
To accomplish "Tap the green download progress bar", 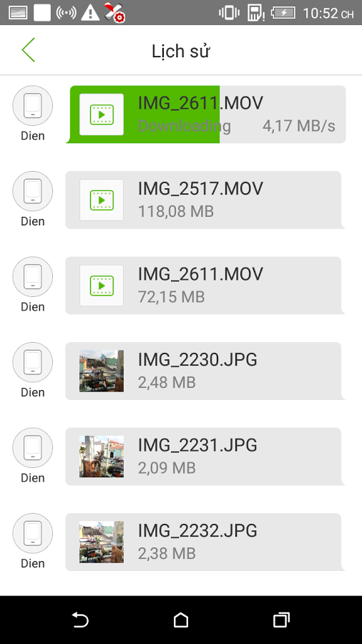I will point(143,114).
